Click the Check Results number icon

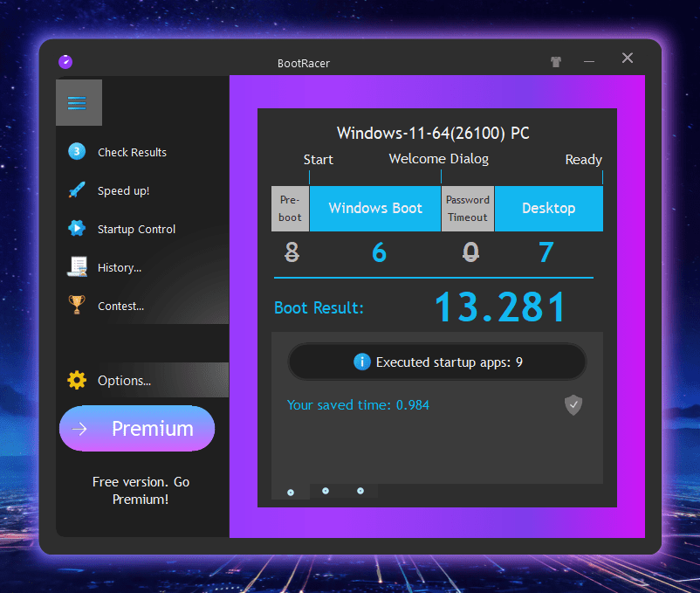[77, 152]
